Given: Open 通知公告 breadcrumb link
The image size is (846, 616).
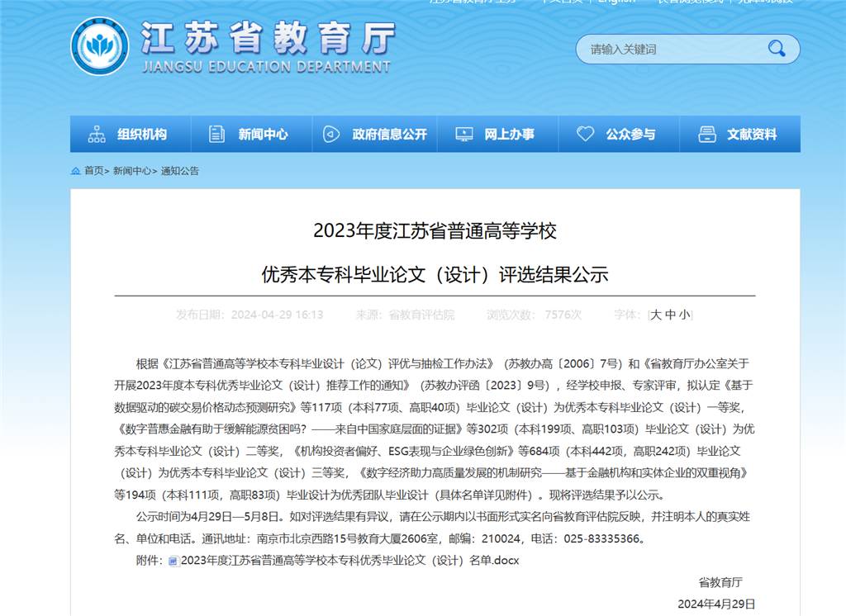Looking at the screenshot, I should pos(180,171).
